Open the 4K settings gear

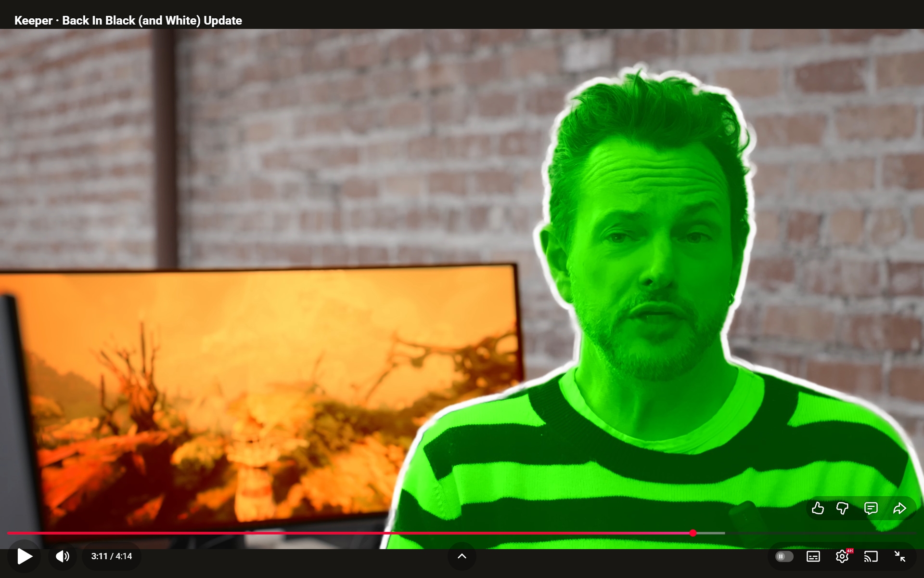(x=842, y=557)
